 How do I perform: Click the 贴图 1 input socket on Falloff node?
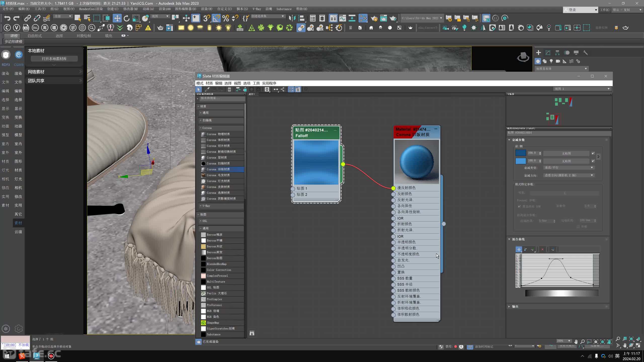[x=293, y=189]
